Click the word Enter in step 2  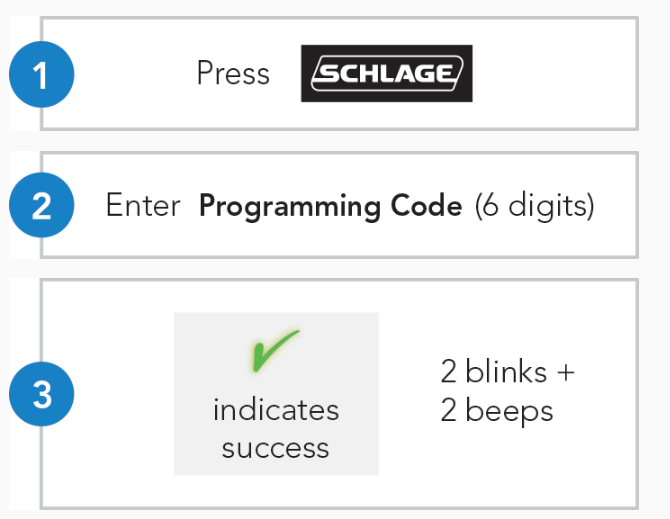[143, 205]
